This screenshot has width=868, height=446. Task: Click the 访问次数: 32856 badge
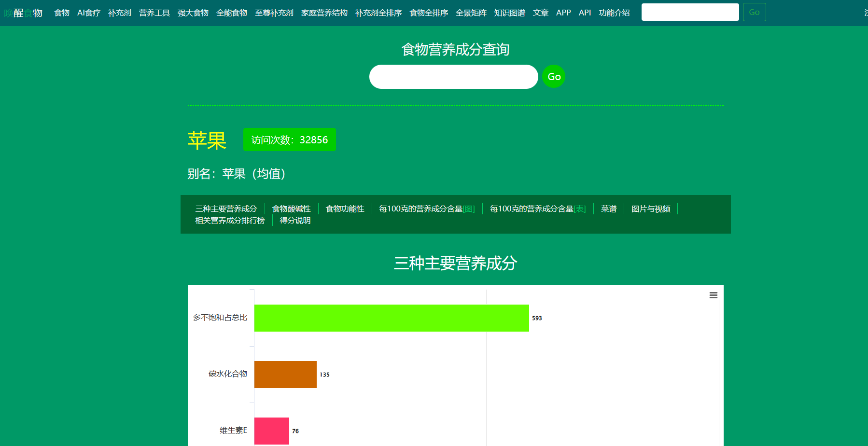[290, 139]
